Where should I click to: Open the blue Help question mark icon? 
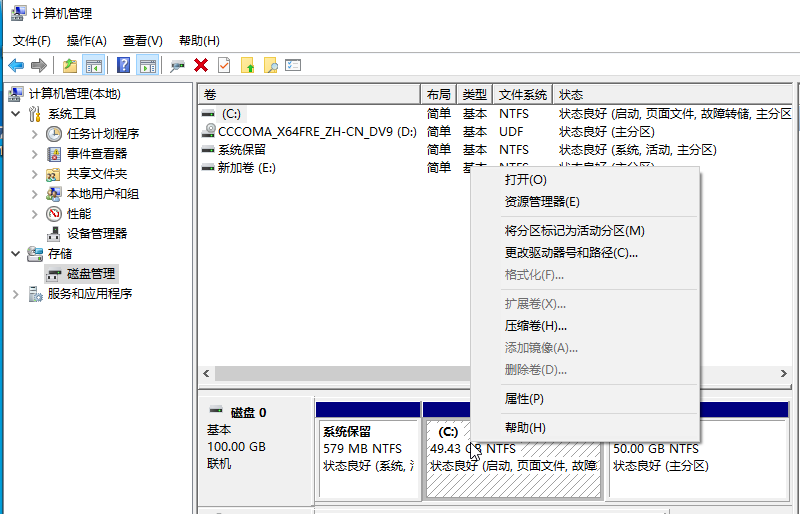coord(123,65)
